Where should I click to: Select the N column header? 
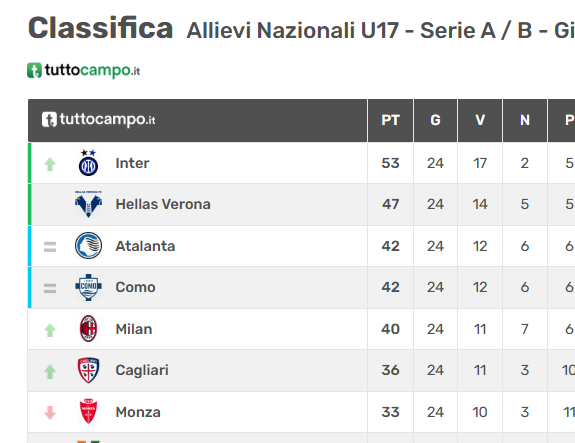[x=525, y=120]
